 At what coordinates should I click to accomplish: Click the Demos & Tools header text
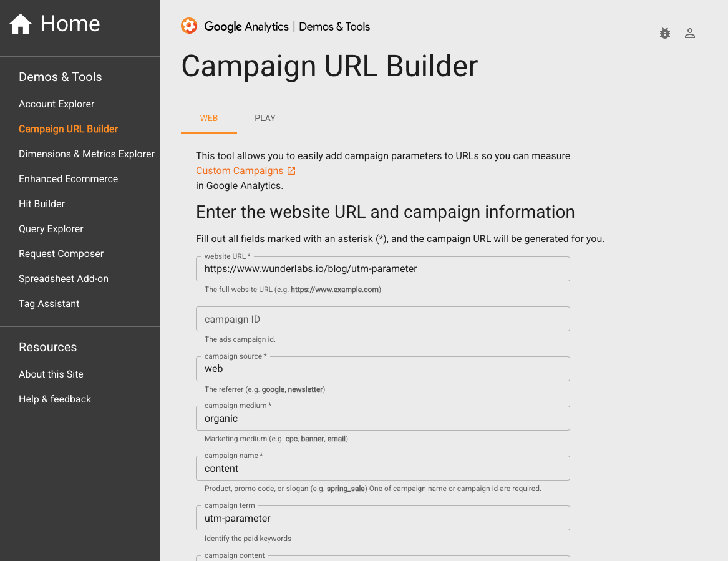pos(334,26)
